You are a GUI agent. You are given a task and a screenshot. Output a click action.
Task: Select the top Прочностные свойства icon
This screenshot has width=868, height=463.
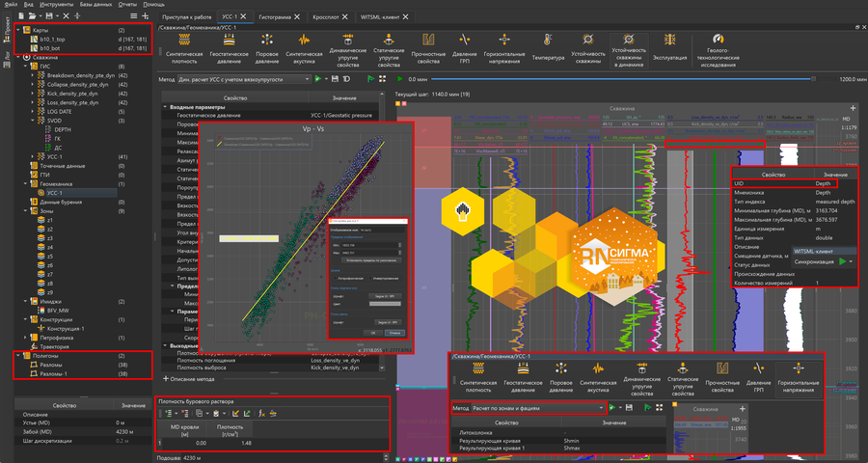427,41
